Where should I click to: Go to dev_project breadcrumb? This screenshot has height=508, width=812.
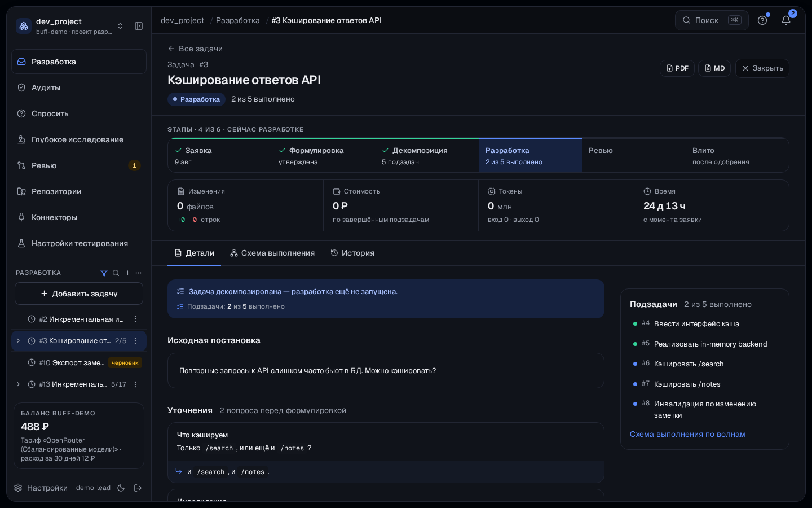tap(182, 20)
